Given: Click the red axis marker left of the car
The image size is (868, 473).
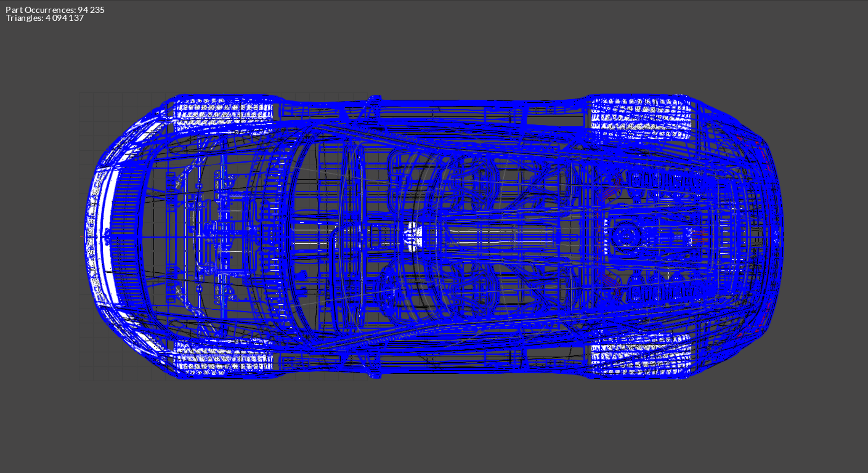Looking at the screenshot, I should click(x=82, y=236).
